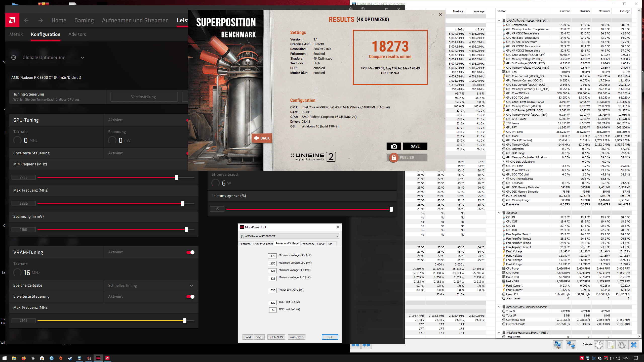The width and height of the screenshot is (644, 362).
Task: Click the HWiNFO logging document icon
Action: click(611, 345)
